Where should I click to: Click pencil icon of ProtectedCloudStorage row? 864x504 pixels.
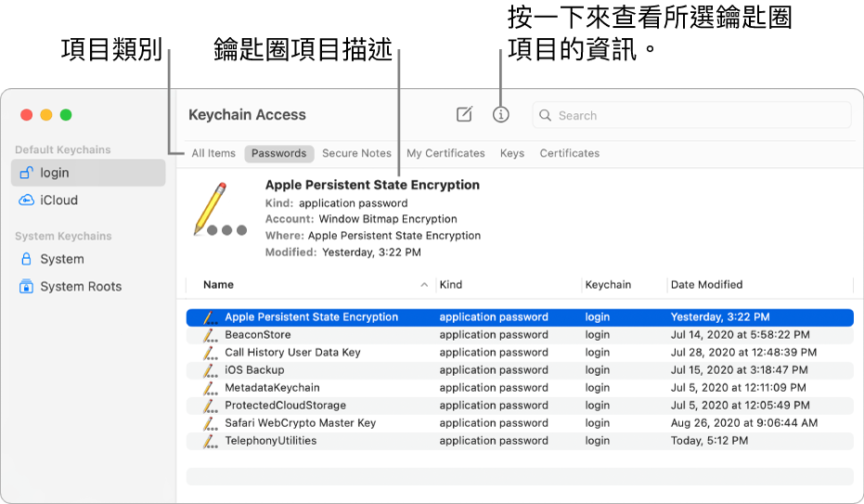(211, 406)
